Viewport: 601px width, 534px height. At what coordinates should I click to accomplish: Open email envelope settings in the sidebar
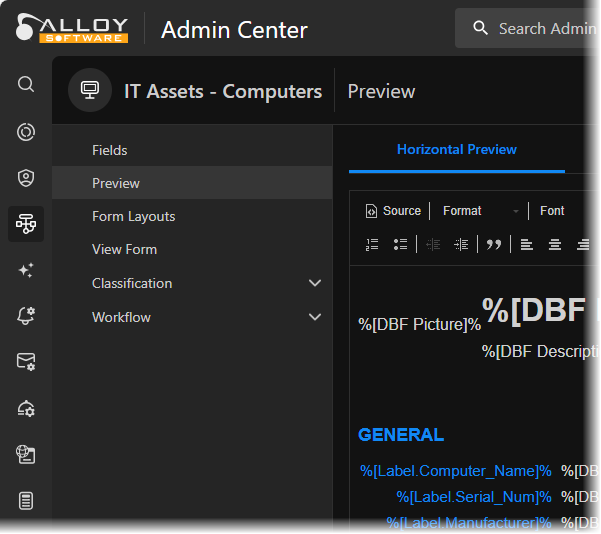click(26, 362)
